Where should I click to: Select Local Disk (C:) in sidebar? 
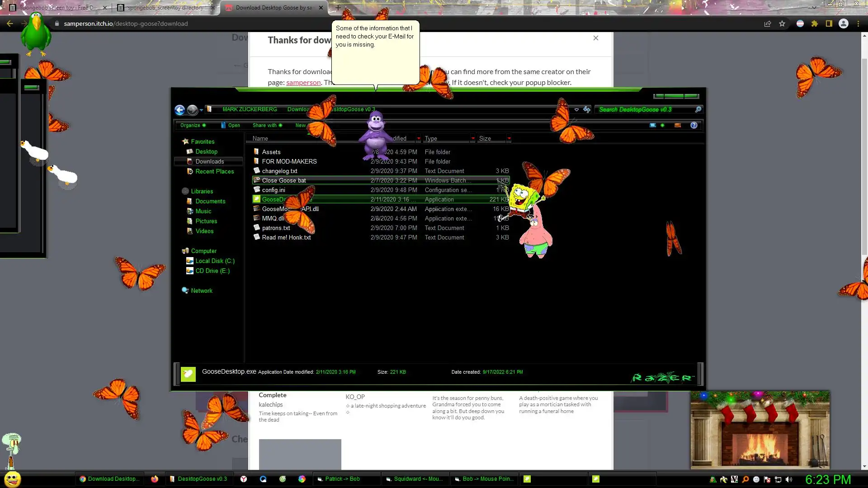coord(215,261)
